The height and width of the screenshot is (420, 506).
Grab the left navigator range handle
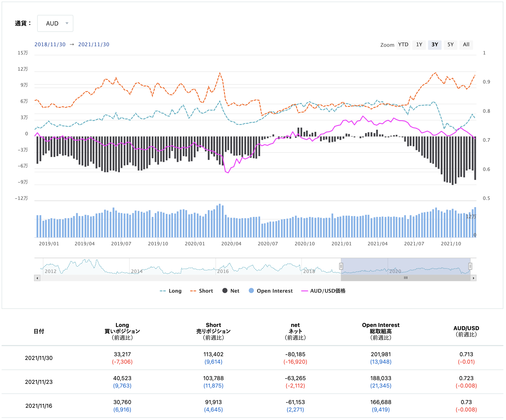(341, 266)
